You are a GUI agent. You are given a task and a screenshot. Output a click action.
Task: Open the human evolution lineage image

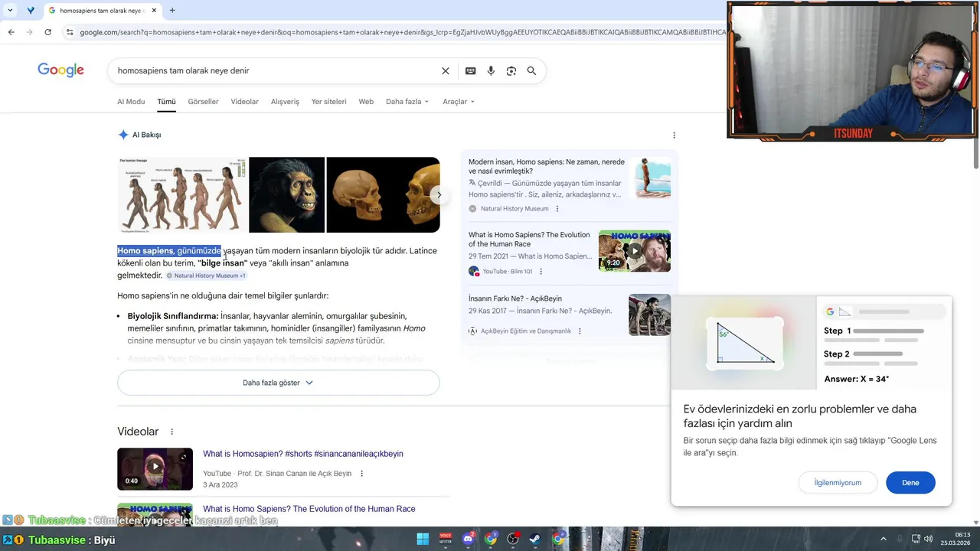(x=181, y=194)
